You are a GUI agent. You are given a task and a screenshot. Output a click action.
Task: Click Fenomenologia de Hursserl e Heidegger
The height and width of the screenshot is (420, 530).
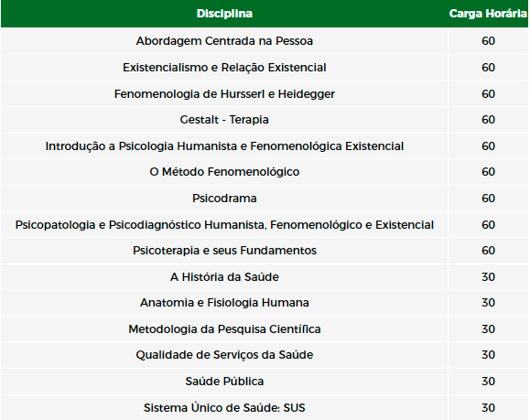coord(224,93)
